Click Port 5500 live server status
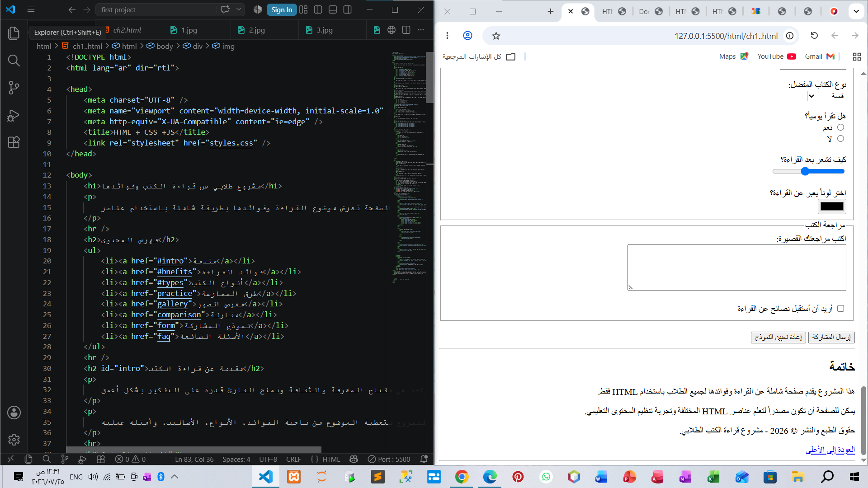The width and height of the screenshot is (868, 488). (x=389, y=459)
